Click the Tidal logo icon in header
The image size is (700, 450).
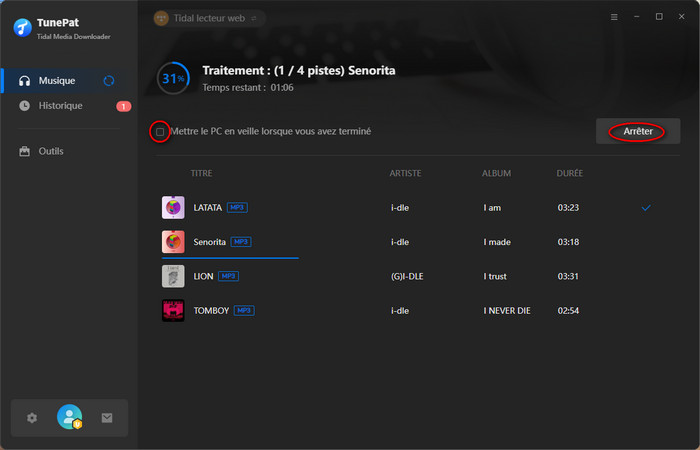click(161, 18)
